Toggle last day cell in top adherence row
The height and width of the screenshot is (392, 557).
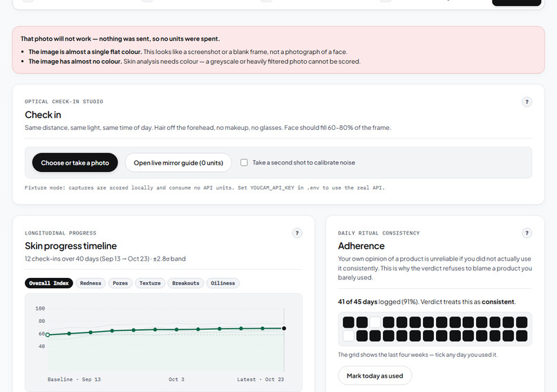522,322
